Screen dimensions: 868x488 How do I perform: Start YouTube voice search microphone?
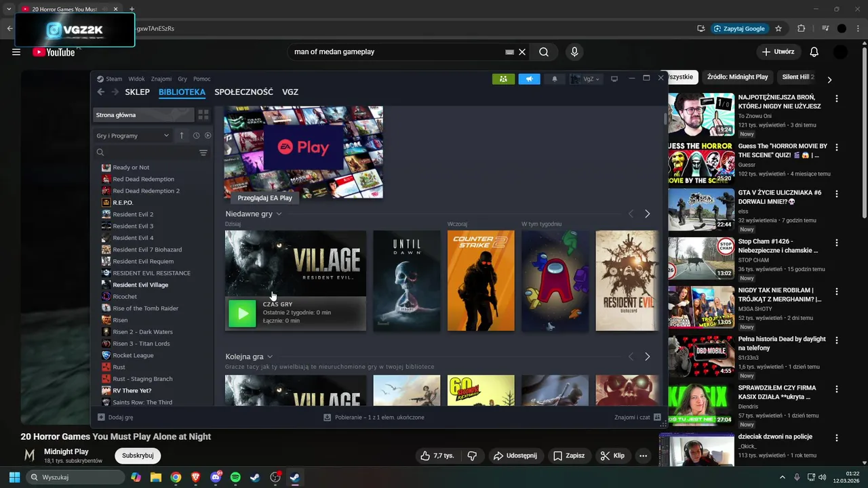click(574, 52)
